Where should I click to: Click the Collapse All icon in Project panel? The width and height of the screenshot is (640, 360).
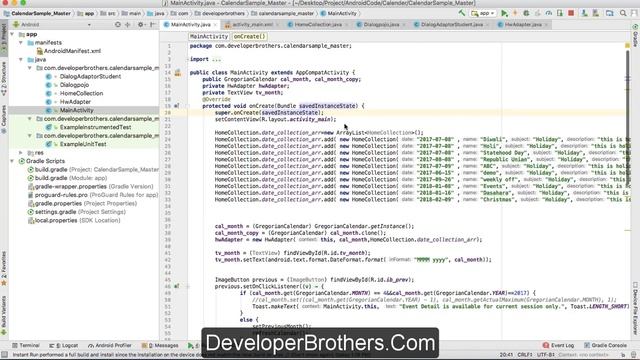coord(128,24)
